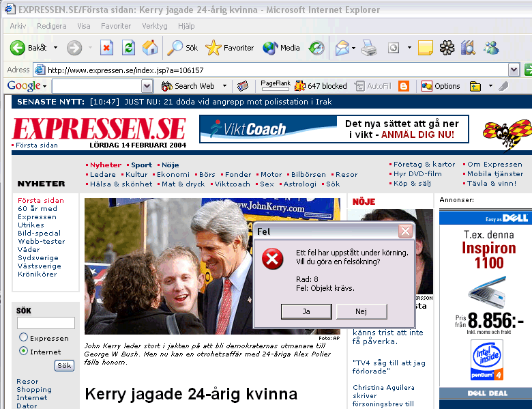Image resolution: width=532 pixels, height=409 pixels.
Task: Click the folder-up icon in Google toolbar
Action: [475, 86]
